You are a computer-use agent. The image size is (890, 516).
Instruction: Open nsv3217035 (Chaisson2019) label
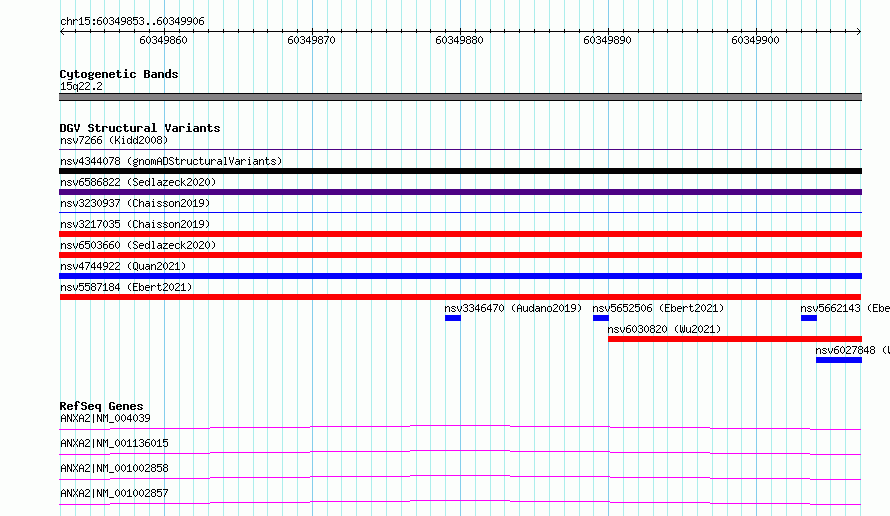point(135,224)
